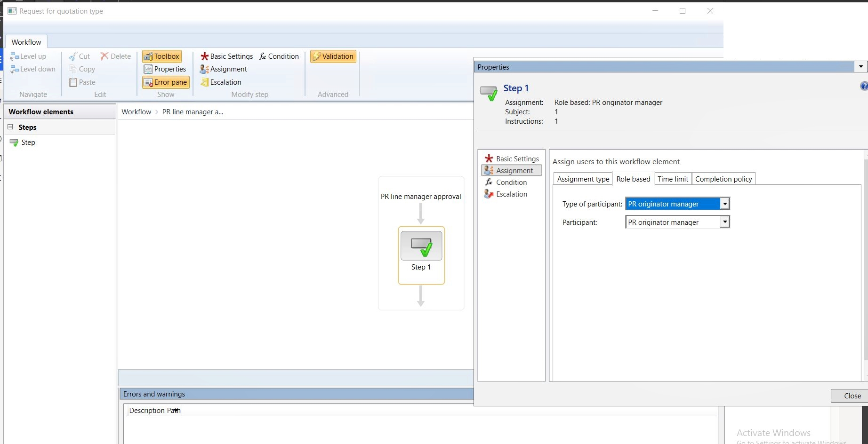Open the Participant dropdown
Viewport: 868px width, 444px height.
725,222
